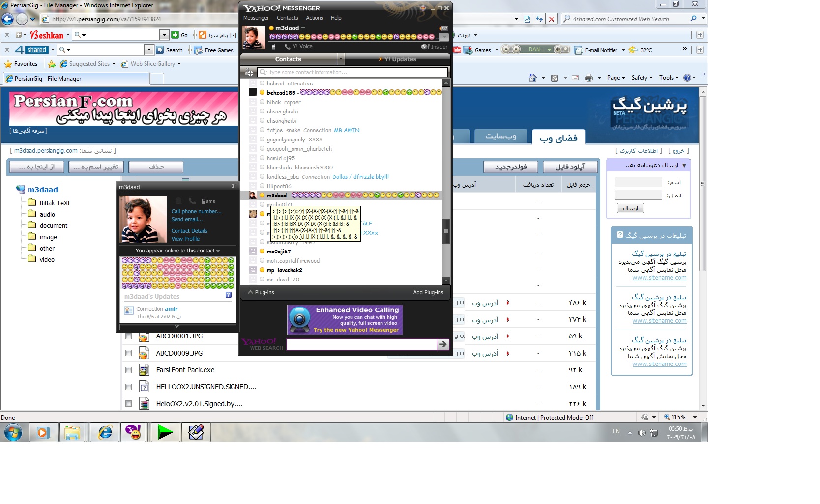The width and height of the screenshot is (820, 504).
Task: Open the Actions menu in Yahoo Messenger
Action: (315, 18)
